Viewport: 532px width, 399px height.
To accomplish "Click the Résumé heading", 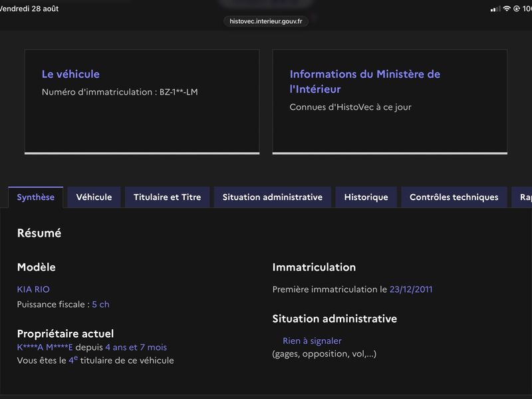I will (x=39, y=233).
